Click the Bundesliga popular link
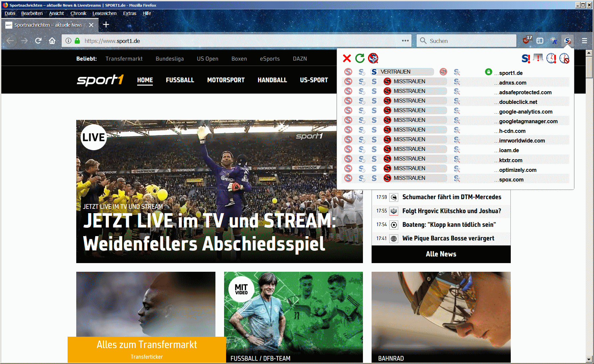The image size is (594, 364). [x=170, y=59]
